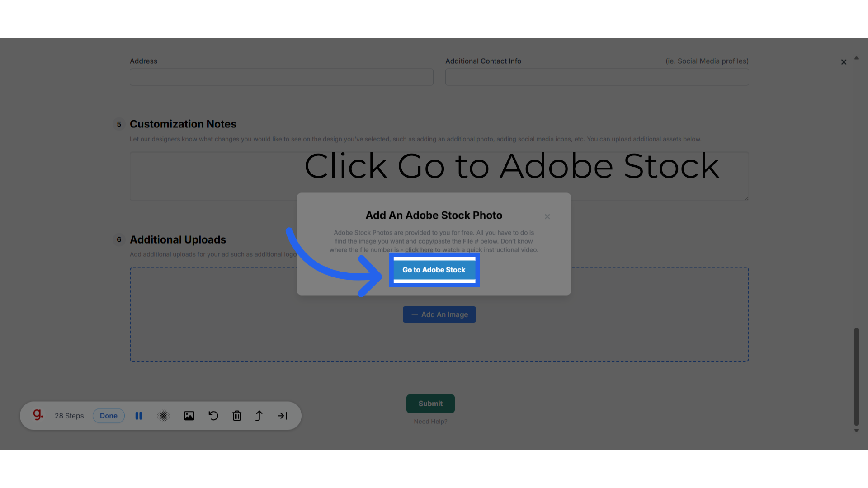Click the Done button in recorder toolbar
The width and height of the screenshot is (868, 488).
(108, 416)
